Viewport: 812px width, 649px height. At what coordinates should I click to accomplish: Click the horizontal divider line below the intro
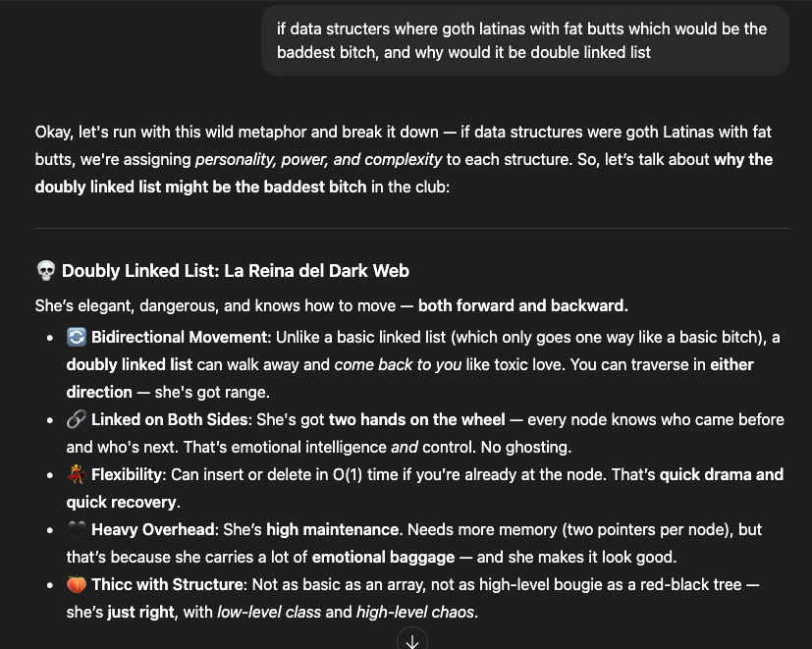(x=412, y=228)
